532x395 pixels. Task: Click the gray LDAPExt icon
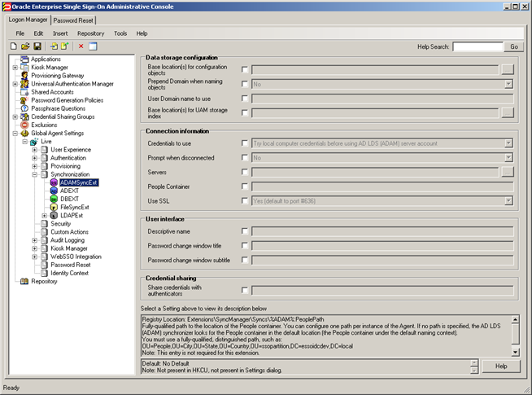54,215
